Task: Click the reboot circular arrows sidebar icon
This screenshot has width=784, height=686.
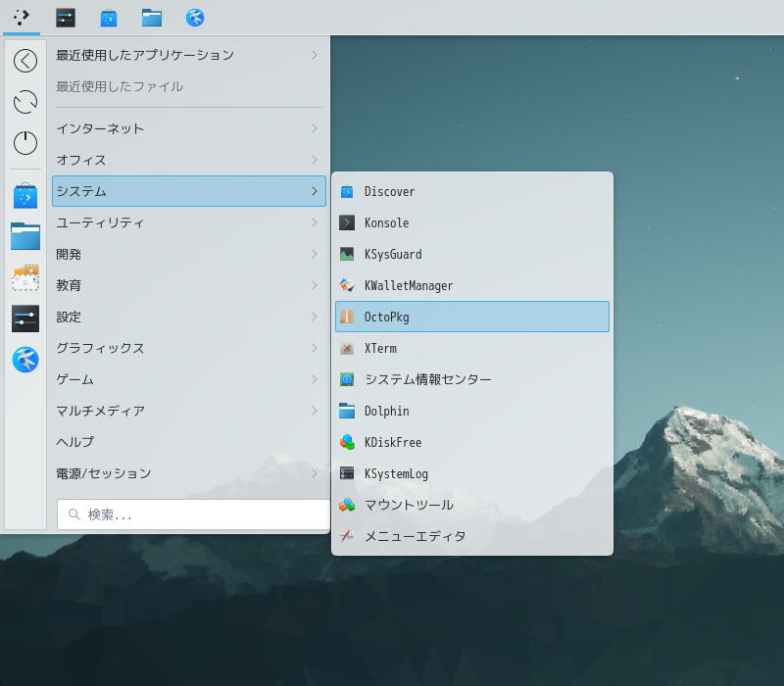Action: [x=25, y=102]
